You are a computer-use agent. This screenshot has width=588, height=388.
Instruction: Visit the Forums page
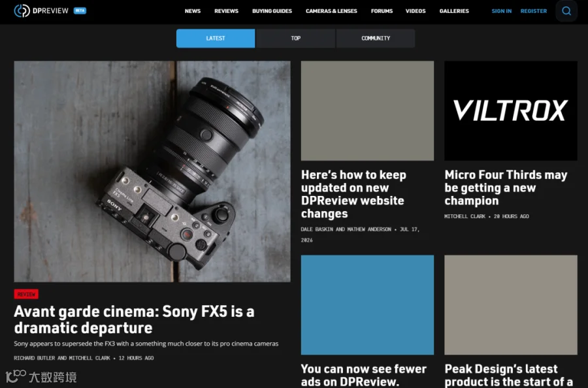click(x=382, y=11)
